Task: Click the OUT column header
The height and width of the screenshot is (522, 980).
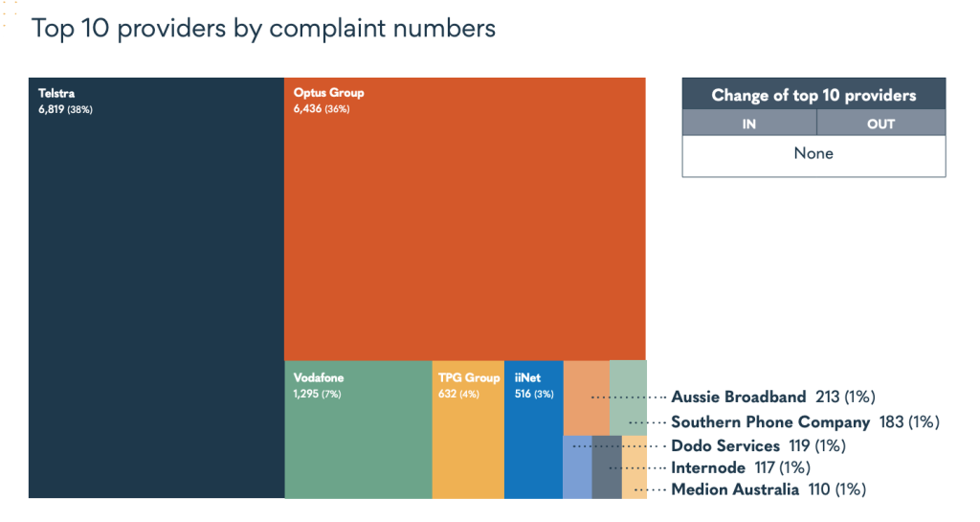Action: (880, 124)
